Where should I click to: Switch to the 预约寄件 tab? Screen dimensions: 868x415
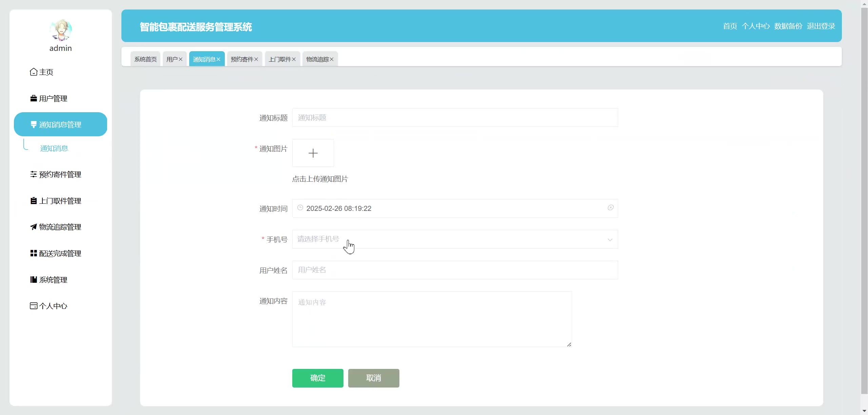click(x=242, y=59)
